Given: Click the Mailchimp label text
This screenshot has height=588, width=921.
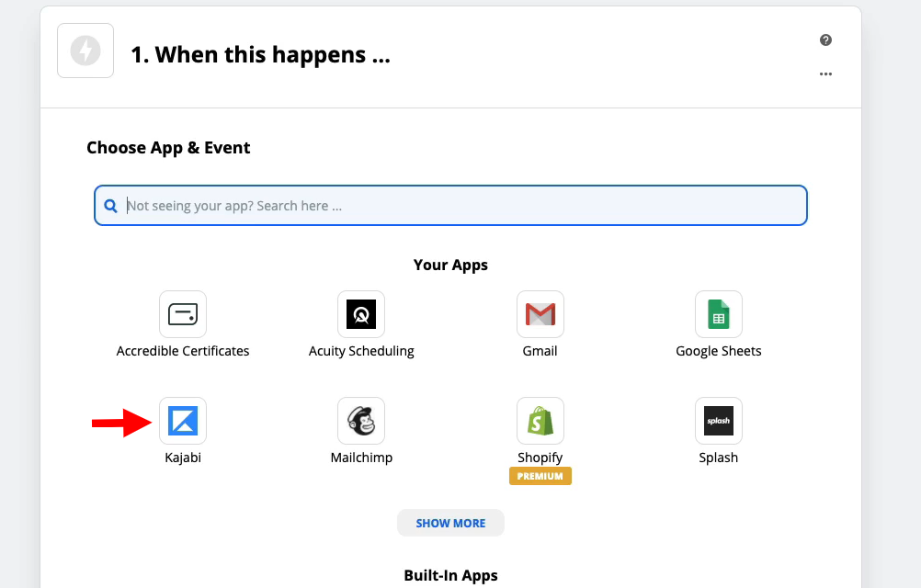Looking at the screenshot, I should (361, 458).
